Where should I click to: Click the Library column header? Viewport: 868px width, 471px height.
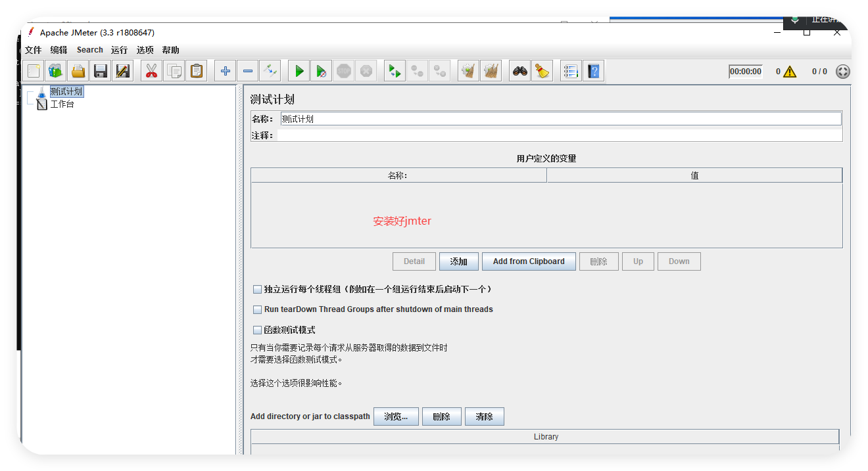[545, 437]
